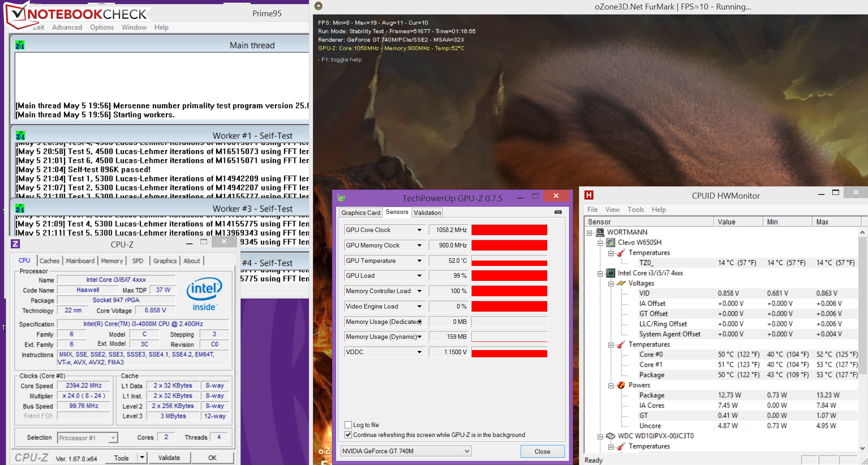The image size is (868, 465).
Task: Click the FurMark window title icon
Action: click(318, 6)
